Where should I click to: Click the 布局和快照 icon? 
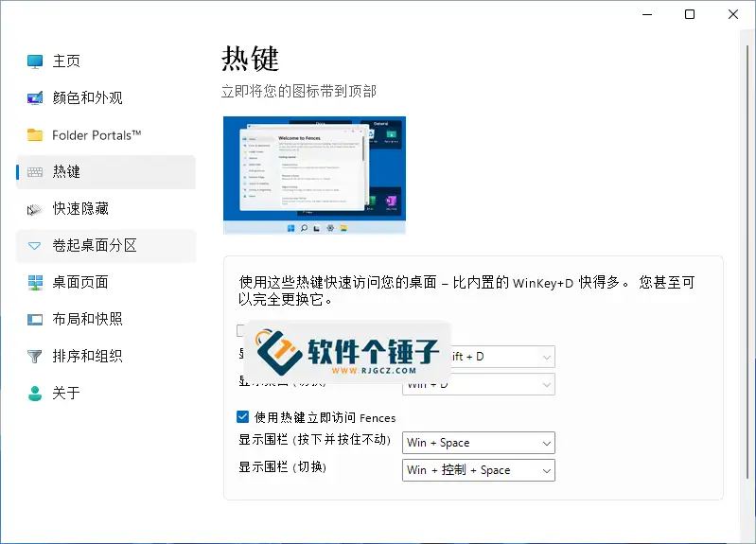pos(35,319)
